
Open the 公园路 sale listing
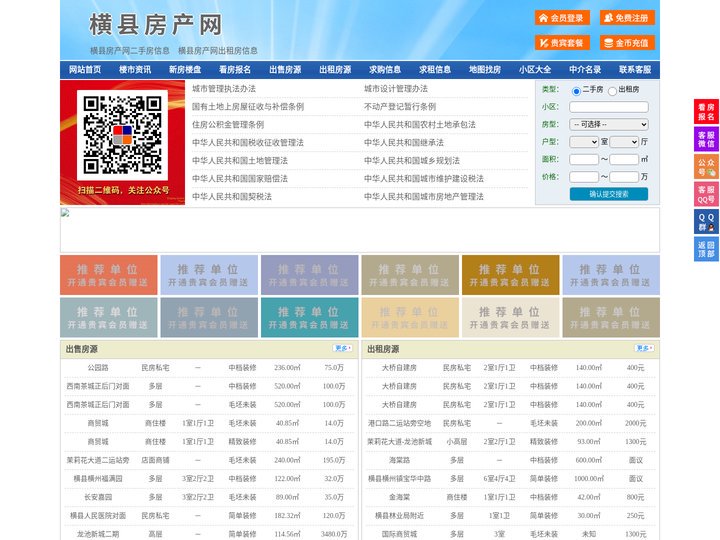(98, 368)
